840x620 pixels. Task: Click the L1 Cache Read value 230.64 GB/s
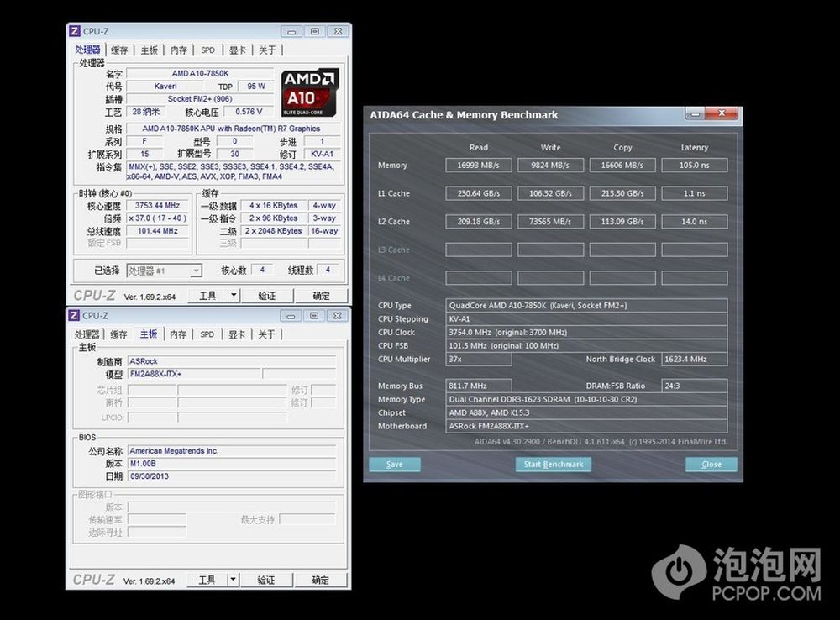[479, 193]
